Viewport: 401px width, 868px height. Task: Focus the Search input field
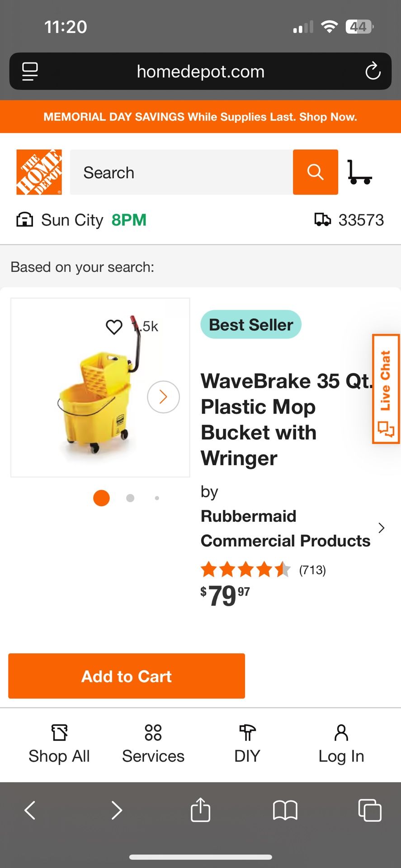point(181,172)
